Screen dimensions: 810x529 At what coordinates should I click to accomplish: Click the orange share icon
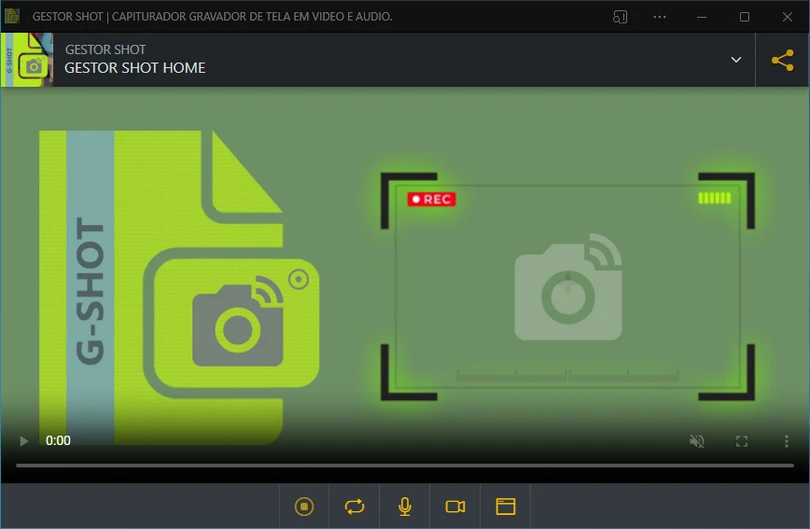click(782, 60)
